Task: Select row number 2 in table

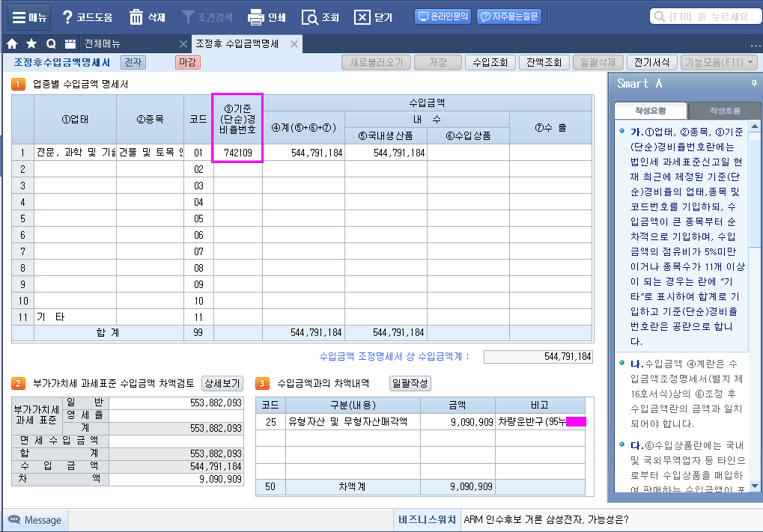Action: (23, 169)
